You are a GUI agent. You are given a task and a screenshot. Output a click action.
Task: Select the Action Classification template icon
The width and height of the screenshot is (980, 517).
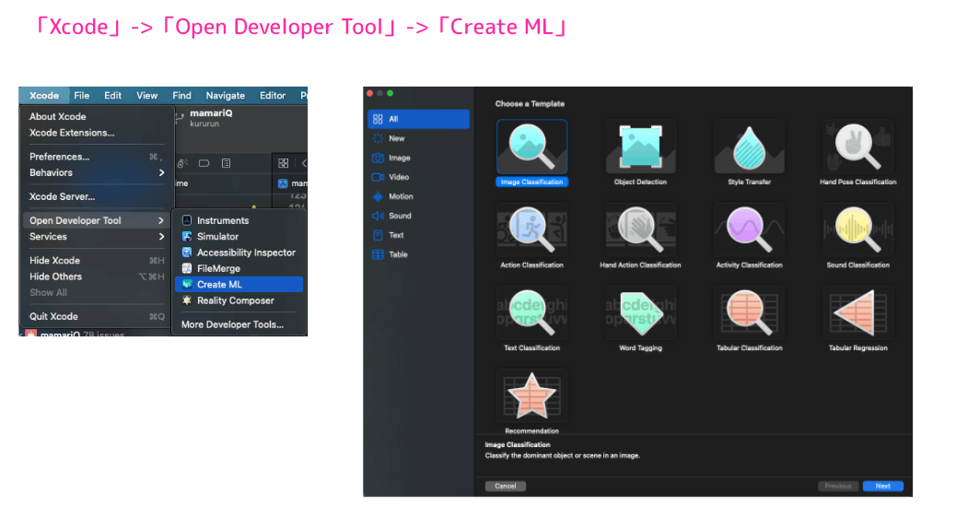pos(531,229)
